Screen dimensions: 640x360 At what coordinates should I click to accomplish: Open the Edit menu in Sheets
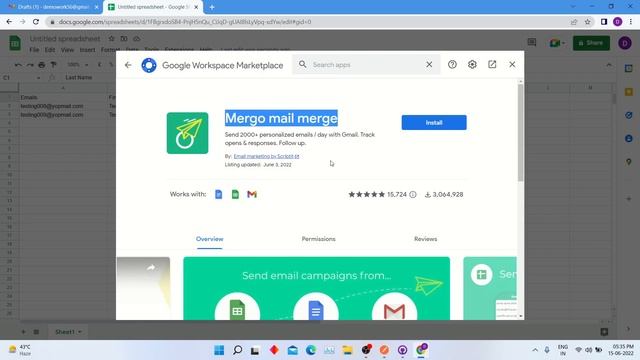(50, 50)
